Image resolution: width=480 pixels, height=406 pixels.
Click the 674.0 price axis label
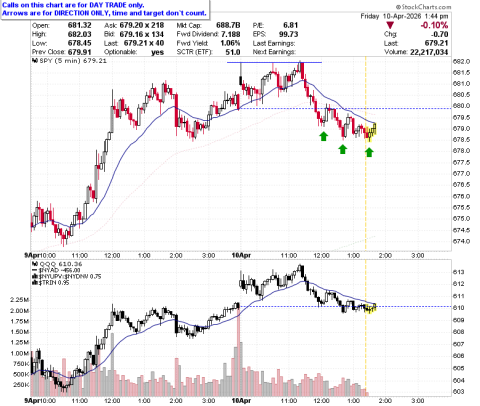[461, 241]
